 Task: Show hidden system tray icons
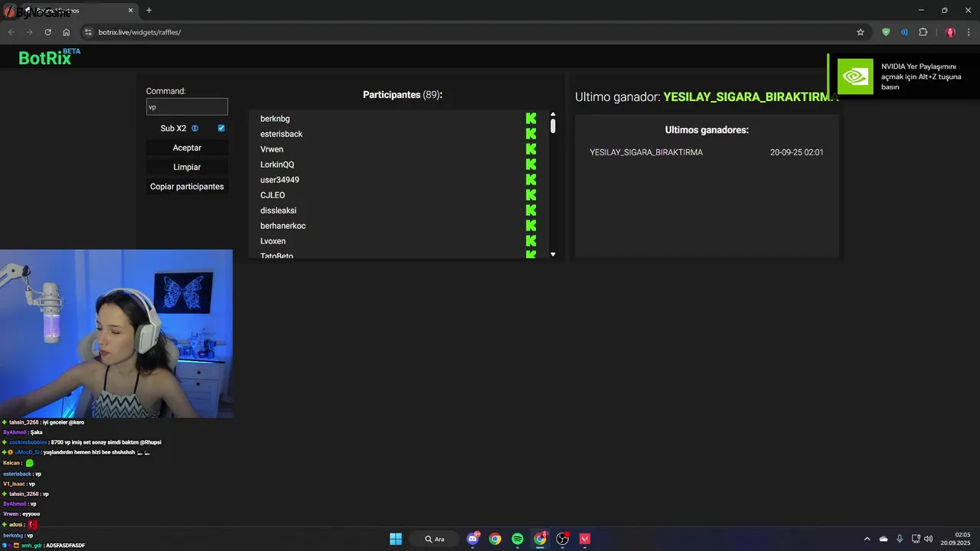(x=867, y=539)
